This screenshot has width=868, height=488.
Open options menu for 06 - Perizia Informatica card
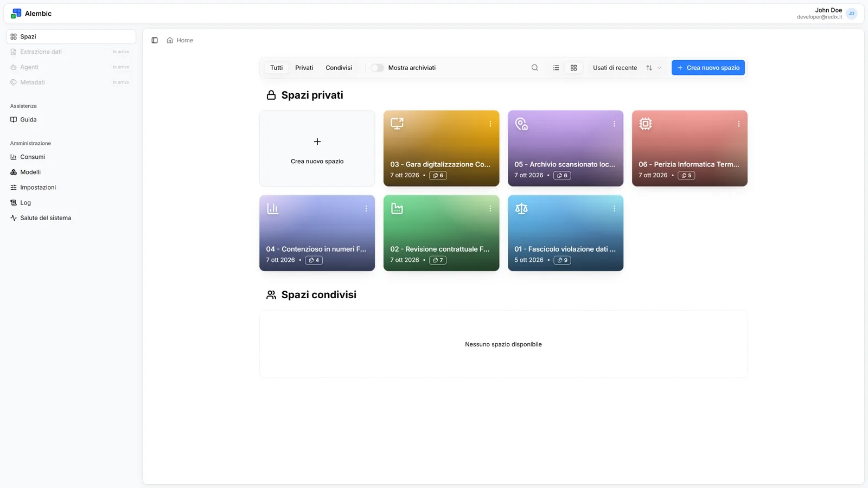click(738, 124)
